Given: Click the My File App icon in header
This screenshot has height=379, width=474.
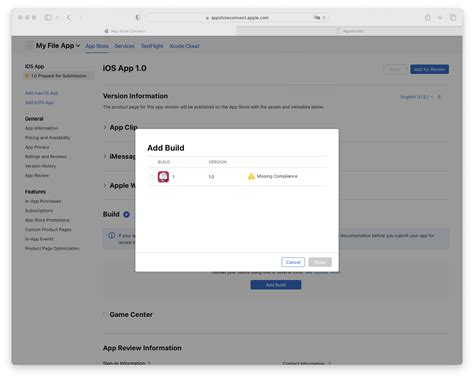Looking at the screenshot, I should coord(29,45).
